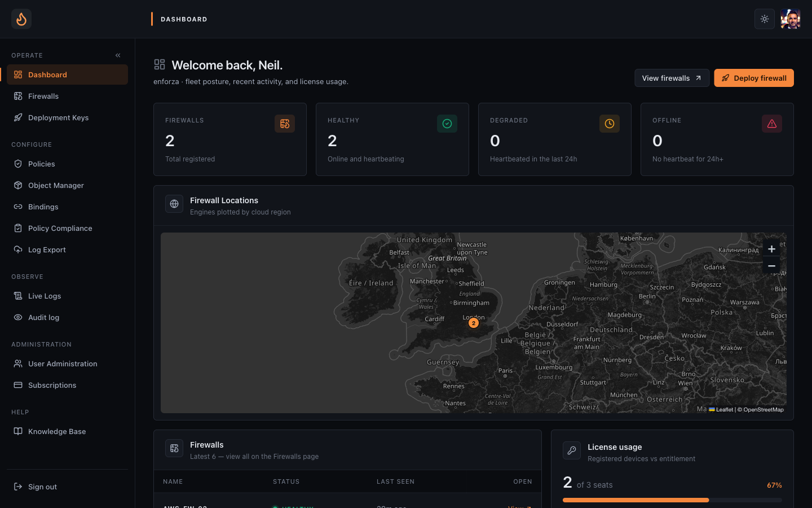Image resolution: width=812 pixels, height=508 pixels.
Task: Open Firewalls in the sidebar
Action: click(67, 96)
